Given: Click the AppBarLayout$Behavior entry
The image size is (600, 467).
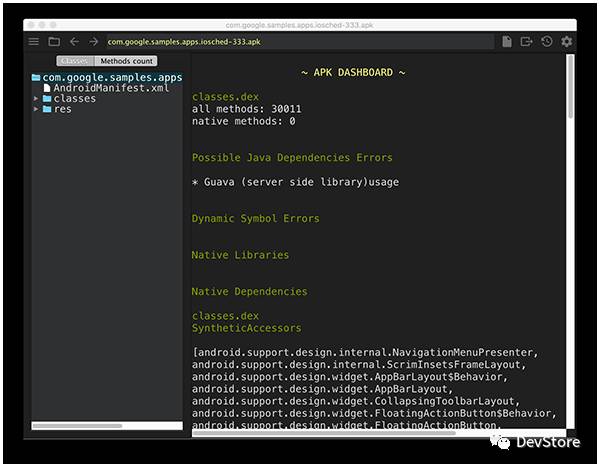Looking at the screenshot, I should click(x=350, y=377).
